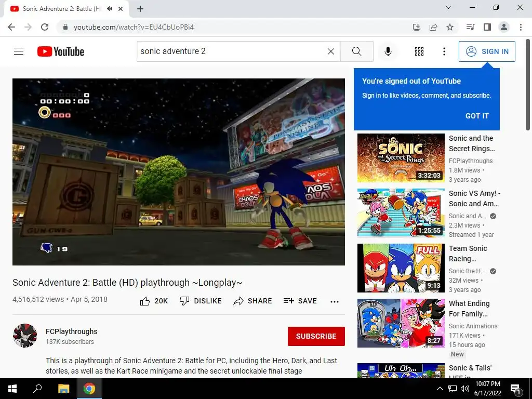
Task: Clear the search box with X icon
Action: pyautogui.click(x=331, y=51)
